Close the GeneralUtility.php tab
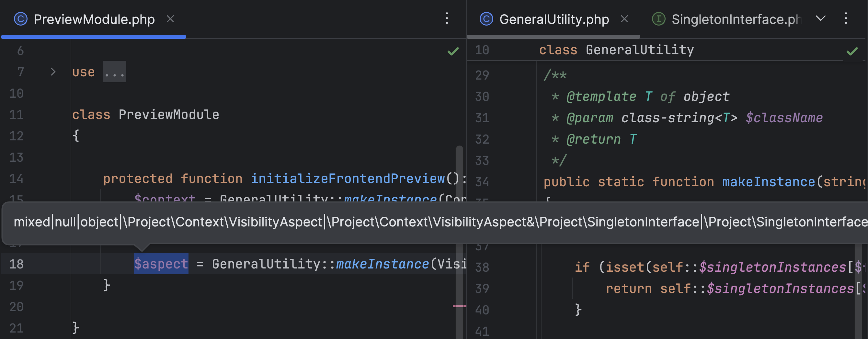Viewport: 868px width, 339px height. tap(624, 19)
